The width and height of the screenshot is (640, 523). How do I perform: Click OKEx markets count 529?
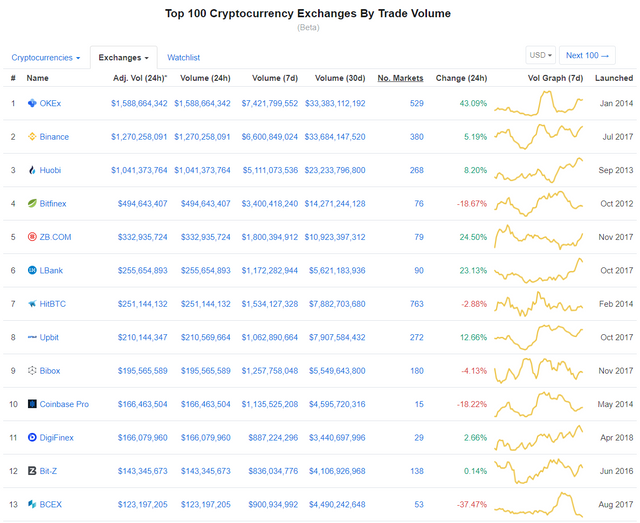pos(416,103)
